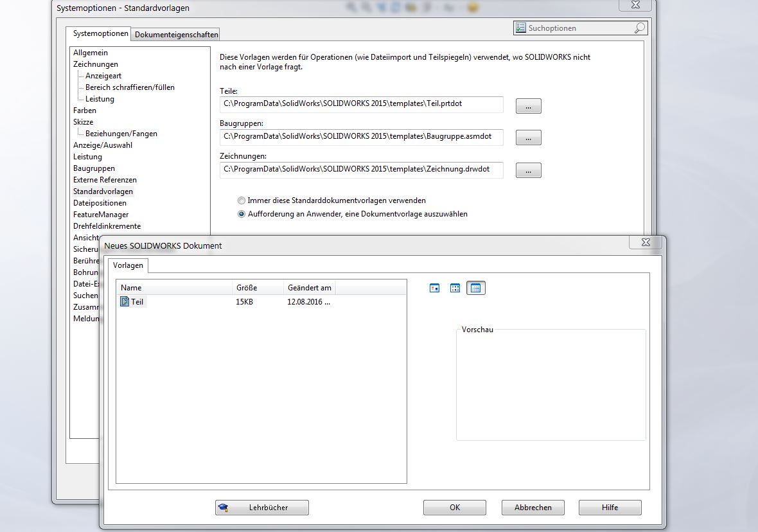758x532 pixels.
Task: Sort templates by Name column header
Action: pyautogui.click(x=175, y=288)
